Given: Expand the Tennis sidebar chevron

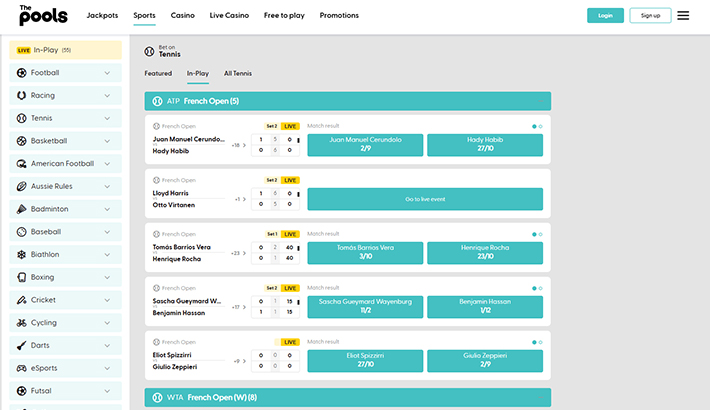Looking at the screenshot, I should click(x=107, y=118).
